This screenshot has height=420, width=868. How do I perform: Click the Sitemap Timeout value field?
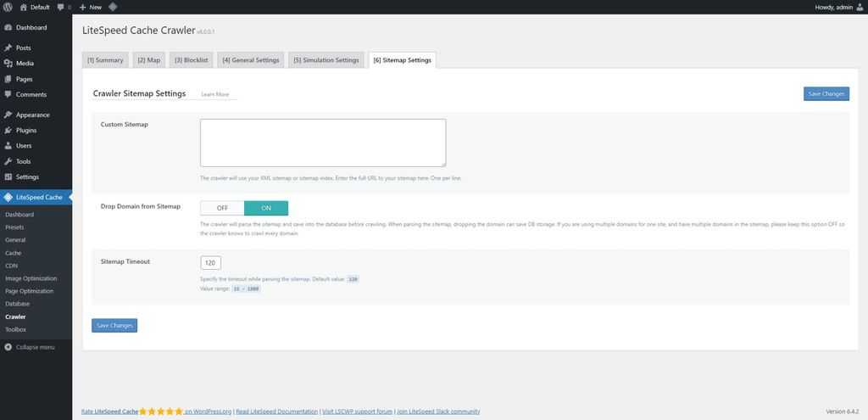click(210, 263)
